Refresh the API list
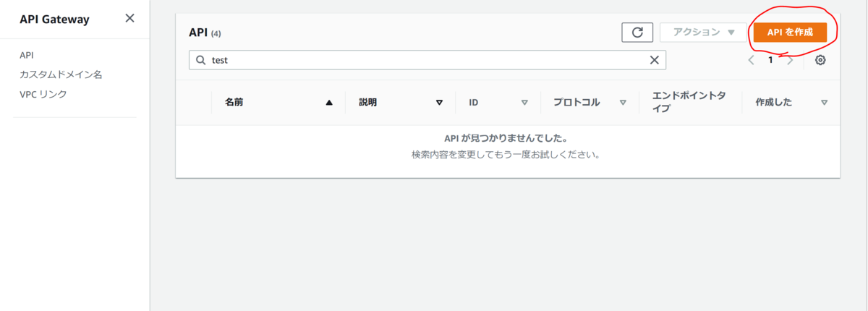The image size is (868, 311). coord(637,32)
